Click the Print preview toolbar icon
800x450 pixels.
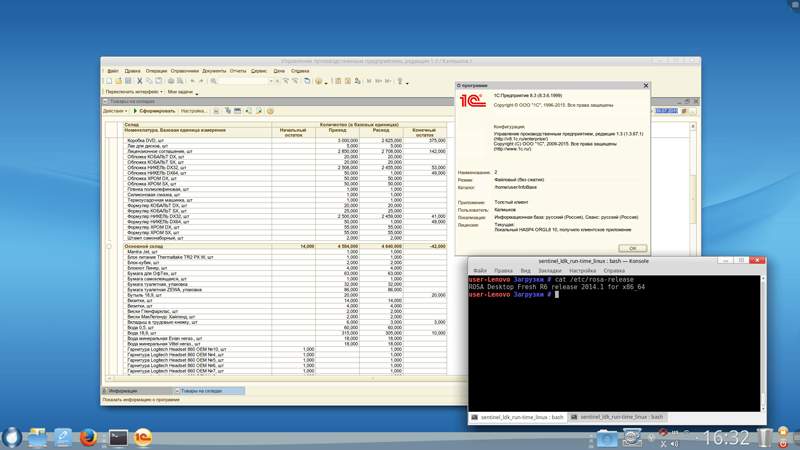pyautogui.click(x=180, y=81)
